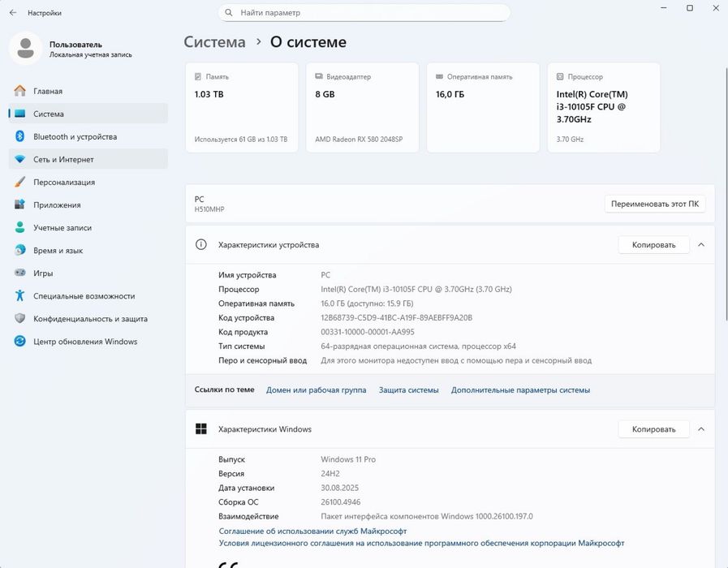The image size is (728, 568).
Task: Click the Специальные возможности accessibility icon
Action: (19, 295)
